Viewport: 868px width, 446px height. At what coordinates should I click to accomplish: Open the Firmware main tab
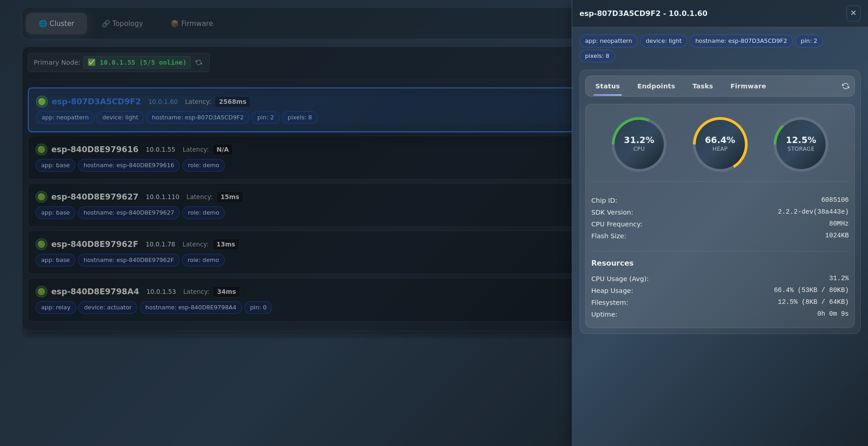click(x=191, y=24)
